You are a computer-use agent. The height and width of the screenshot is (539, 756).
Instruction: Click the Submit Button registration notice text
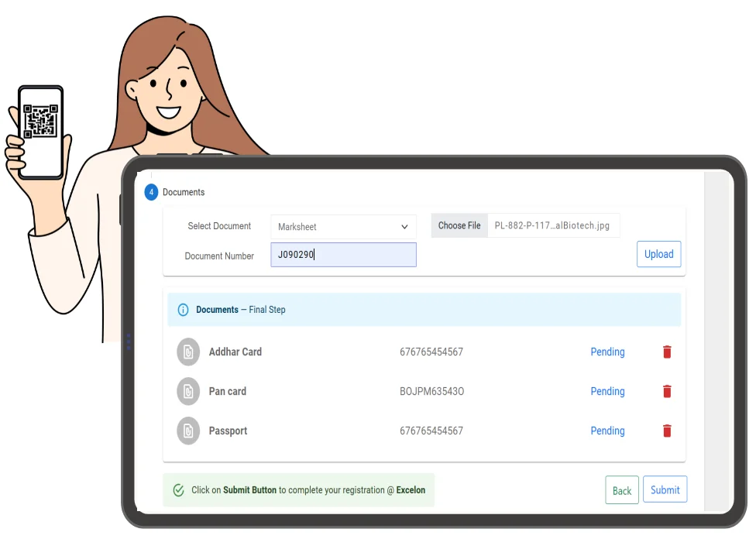click(x=308, y=490)
